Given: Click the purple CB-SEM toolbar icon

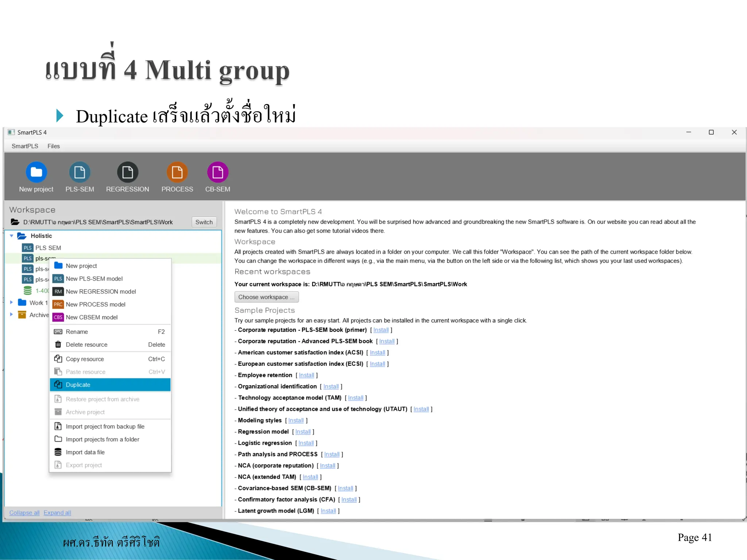Looking at the screenshot, I should (x=217, y=172).
